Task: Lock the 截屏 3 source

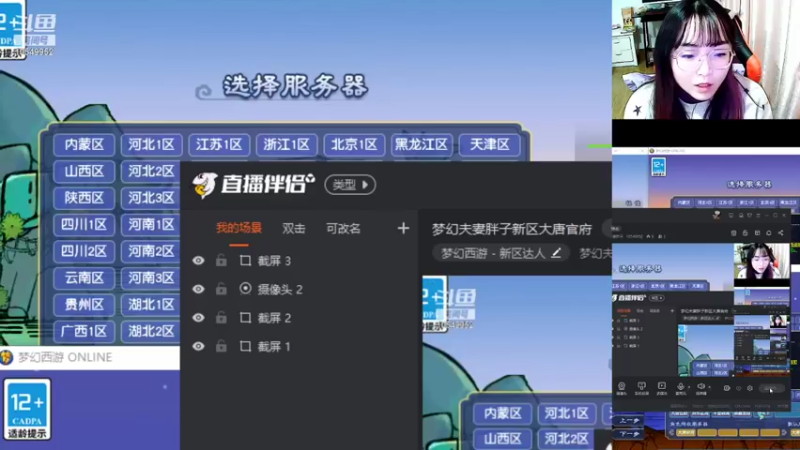Action: pos(221,260)
